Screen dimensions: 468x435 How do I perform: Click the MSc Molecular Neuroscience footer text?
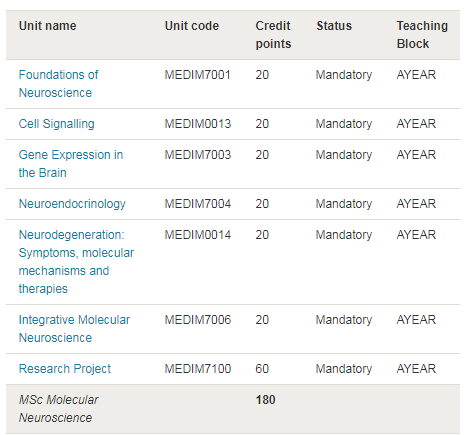(x=58, y=409)
